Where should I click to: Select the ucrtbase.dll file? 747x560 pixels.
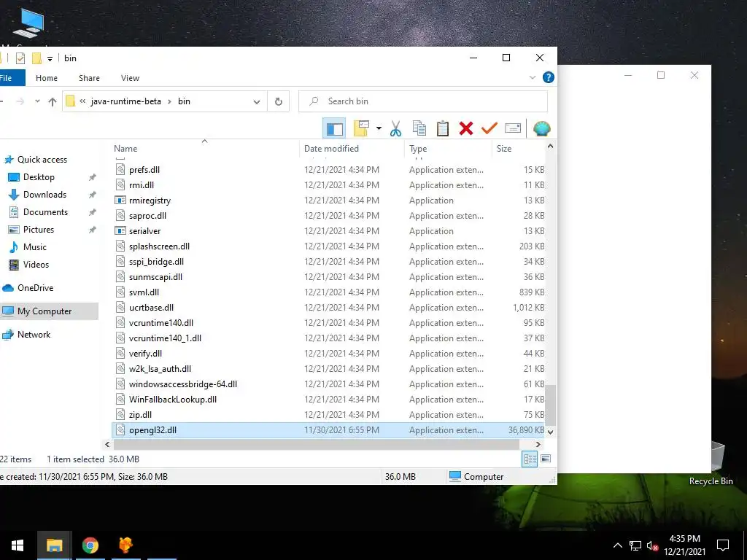[x=151, y=308]
